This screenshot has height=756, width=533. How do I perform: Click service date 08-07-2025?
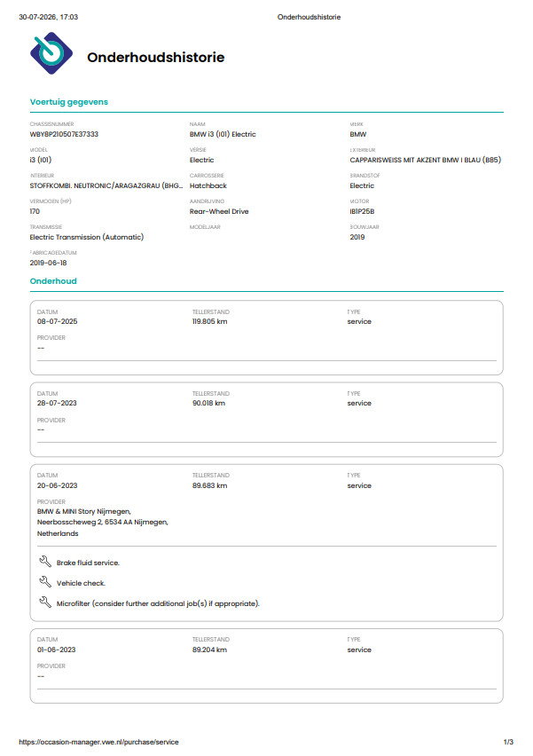point(58,321)
